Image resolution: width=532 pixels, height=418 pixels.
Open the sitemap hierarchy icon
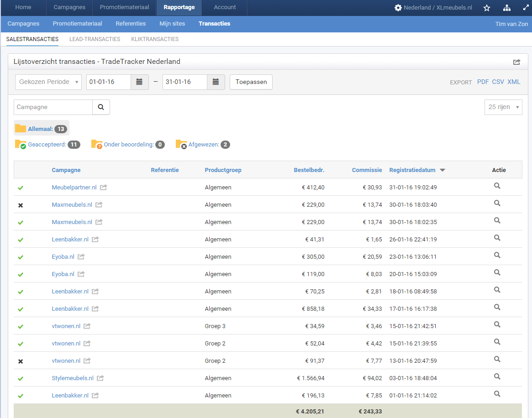coord(506,8)
